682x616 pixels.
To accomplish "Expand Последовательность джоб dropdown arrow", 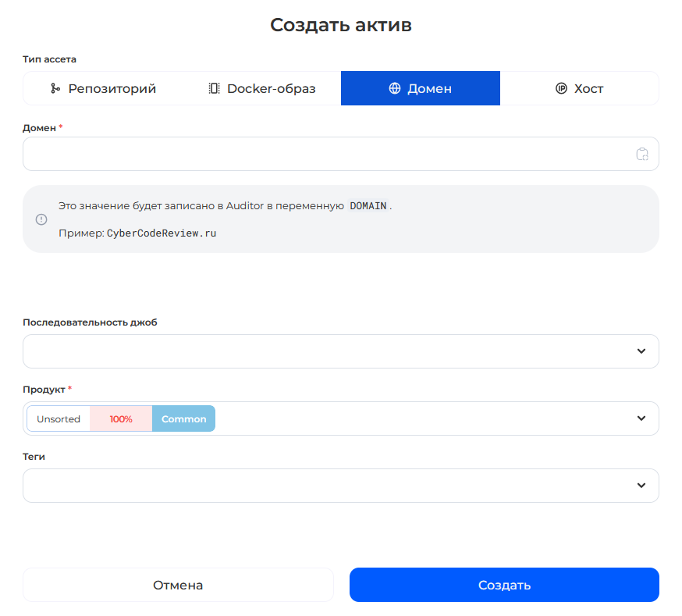I will [x=641, y=351].
